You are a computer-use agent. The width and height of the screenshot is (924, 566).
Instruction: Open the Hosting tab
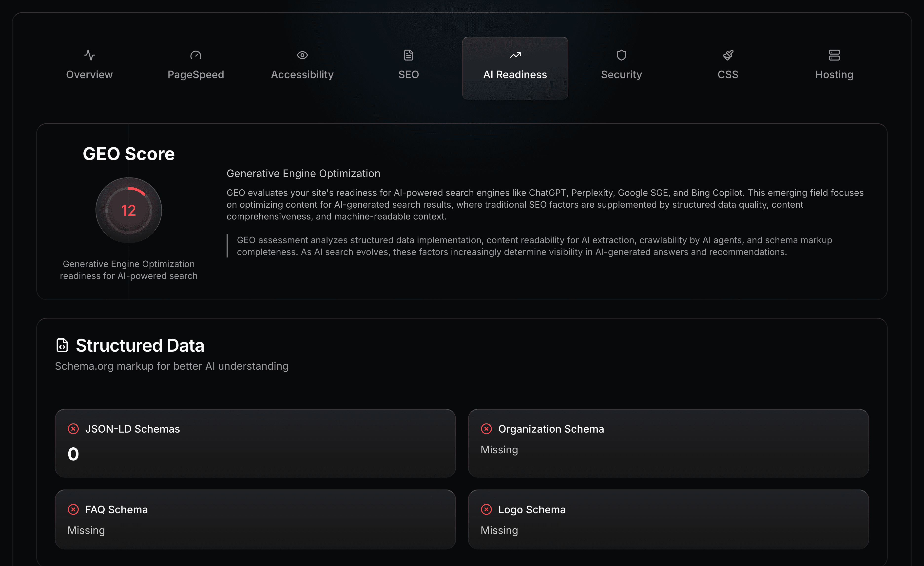pos(834,68)
